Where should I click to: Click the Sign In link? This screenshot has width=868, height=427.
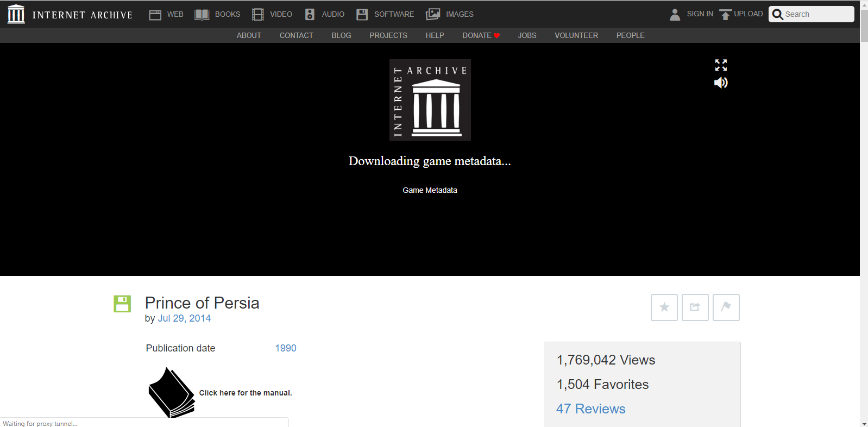(x=700, y=14)
